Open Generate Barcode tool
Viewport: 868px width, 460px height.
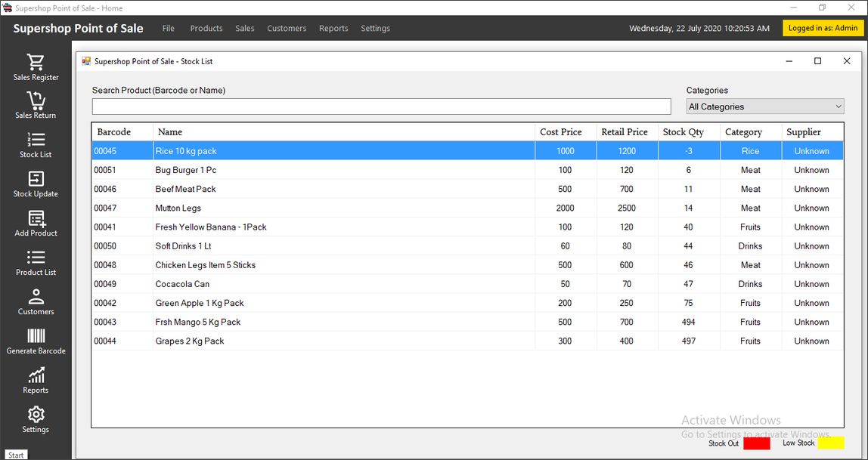[36, 341]
